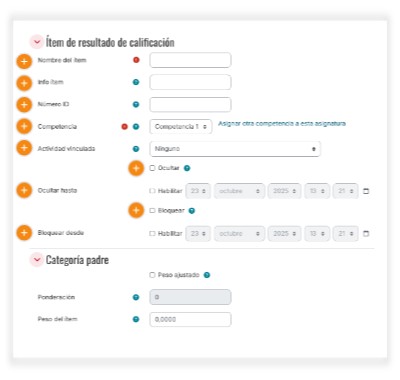The height and width of the screenshot is (380, 400).
Task: Collapse the Categoría padre section
Action: pos(37,260)
